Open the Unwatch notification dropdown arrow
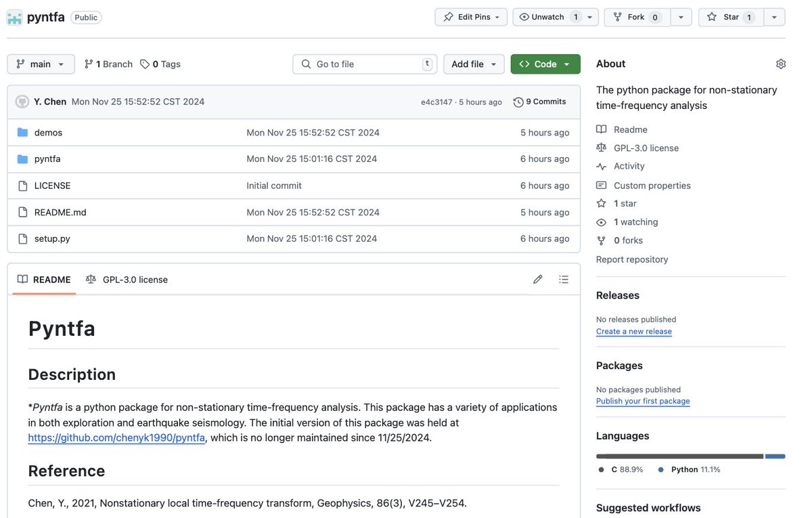812x518 pixels. 590,17
